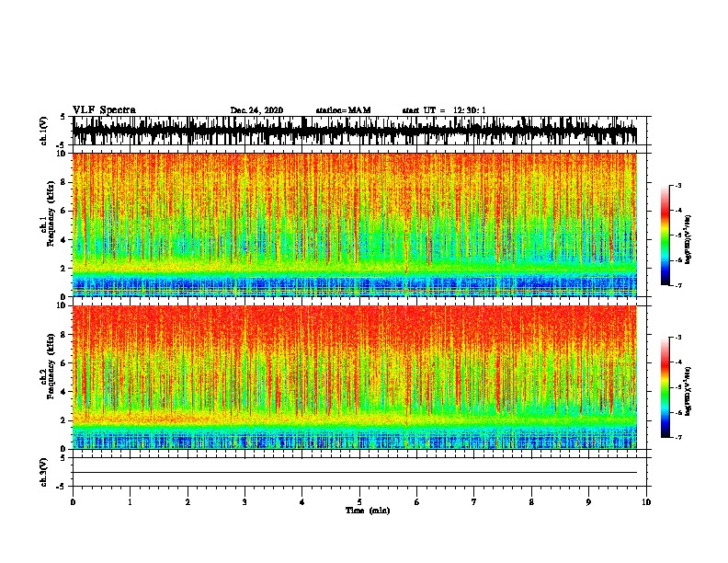Click the ch.1 spectrogram color scale bar
Screen dimensions: 728x563
pyautogui.click(x=665, y=236)
